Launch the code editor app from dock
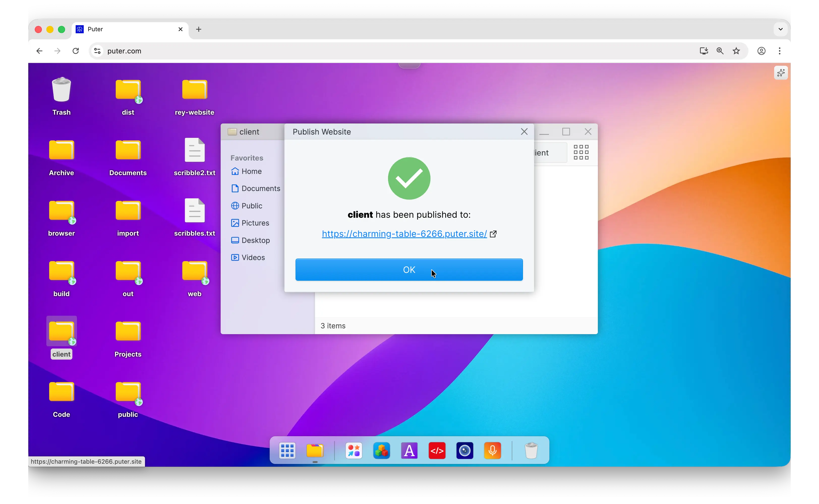Screen dimensions: 819x504 (x=437, y=451)
